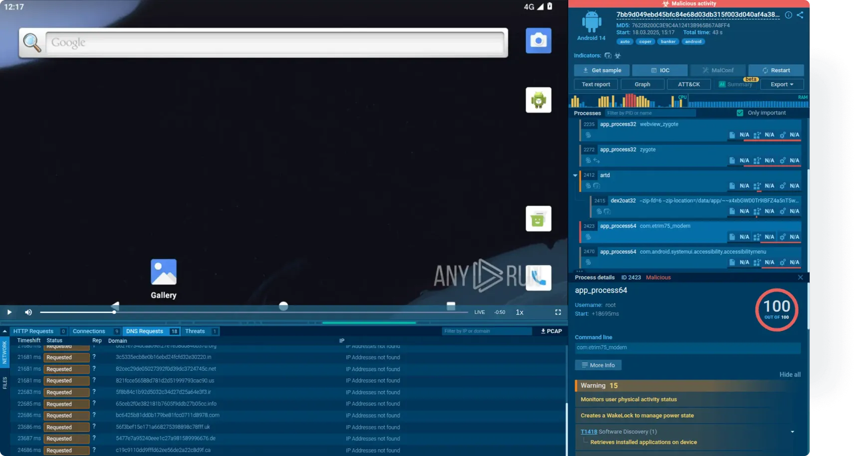This screenshot has height=456, width=868.
Task: Change the 1x playback speed
Action: click(x=519, y=312)
